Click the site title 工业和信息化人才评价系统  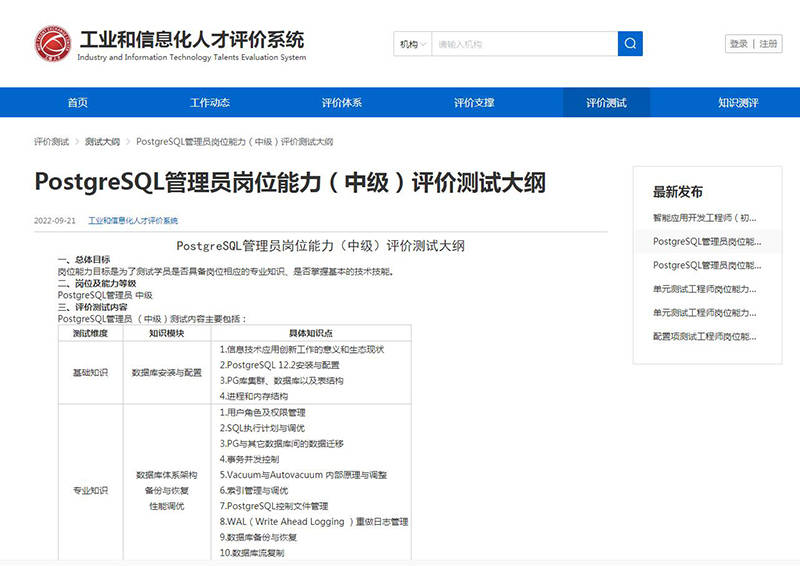(191, 40)
